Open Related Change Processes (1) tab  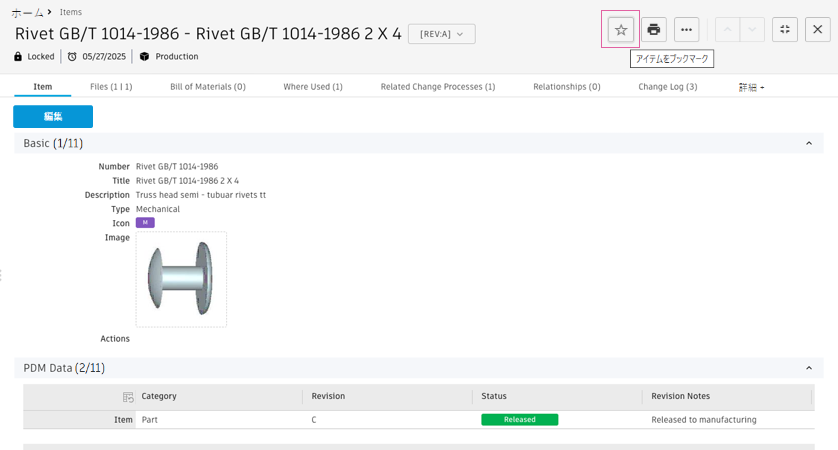(x=438, y=87)
